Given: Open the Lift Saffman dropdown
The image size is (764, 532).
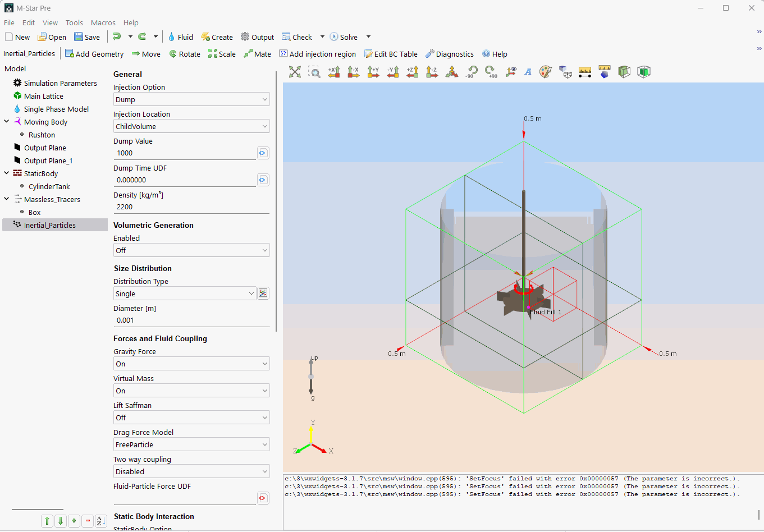Looking at the screenshot, I should coord(191,418).
